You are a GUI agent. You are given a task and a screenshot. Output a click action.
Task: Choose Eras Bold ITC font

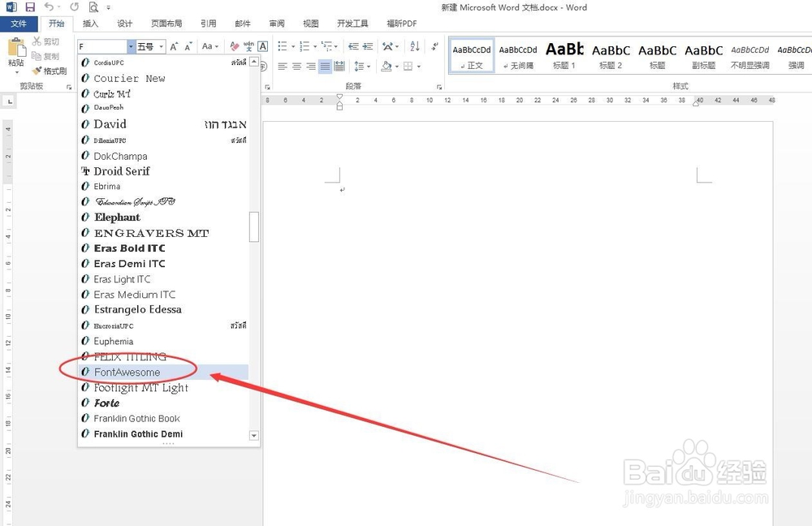click(x=163, y=248)
